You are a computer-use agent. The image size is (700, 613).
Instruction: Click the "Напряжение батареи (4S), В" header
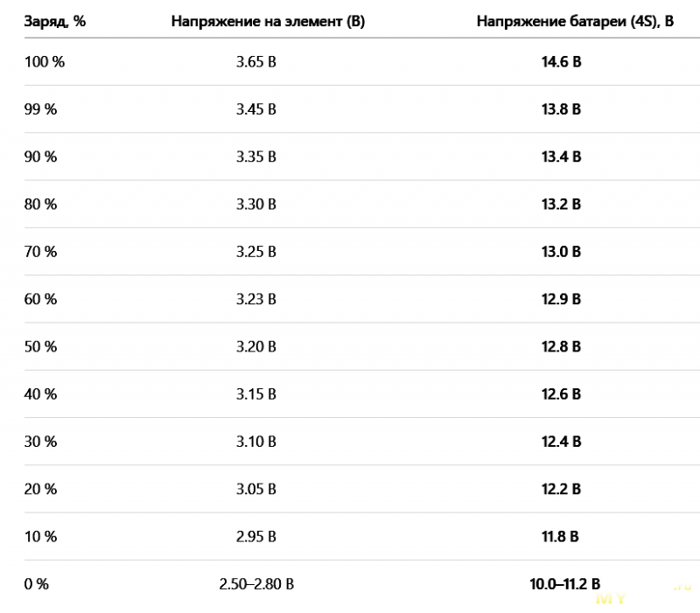[575, 21]
